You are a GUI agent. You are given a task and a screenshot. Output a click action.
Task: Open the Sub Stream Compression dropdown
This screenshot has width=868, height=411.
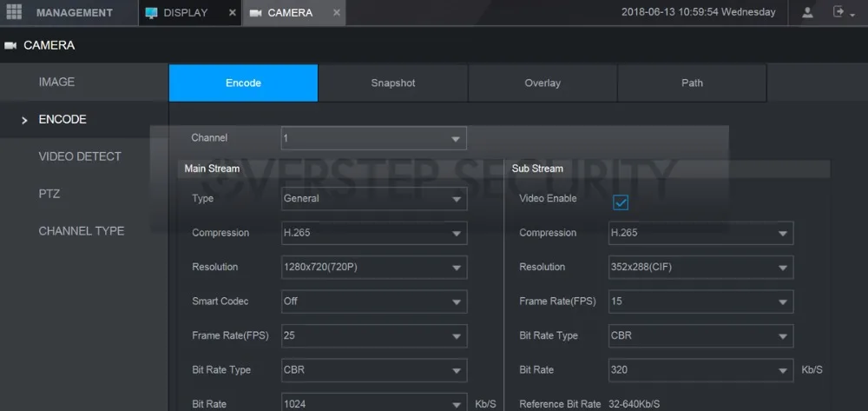click(x=700, y=233)
